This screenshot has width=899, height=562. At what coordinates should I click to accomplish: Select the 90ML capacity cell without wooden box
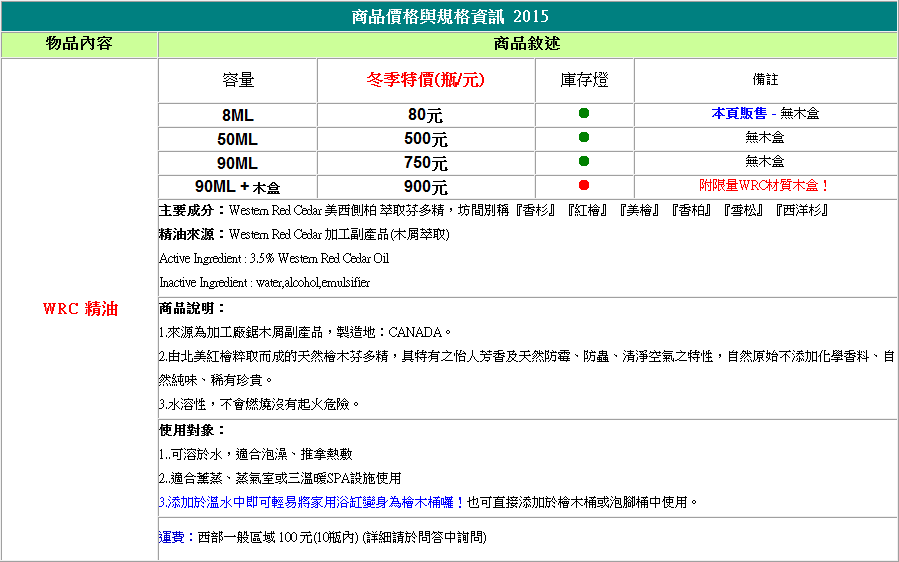(237, 163)
